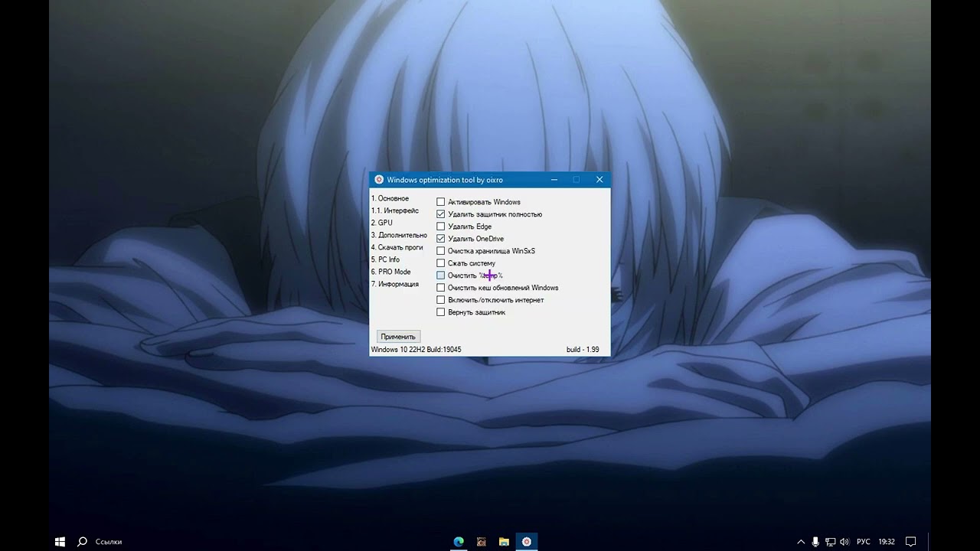Go to 3. Дополнительно section
Image resolution: width=980 pixels, height=551 pixels.
coord(399,235)
